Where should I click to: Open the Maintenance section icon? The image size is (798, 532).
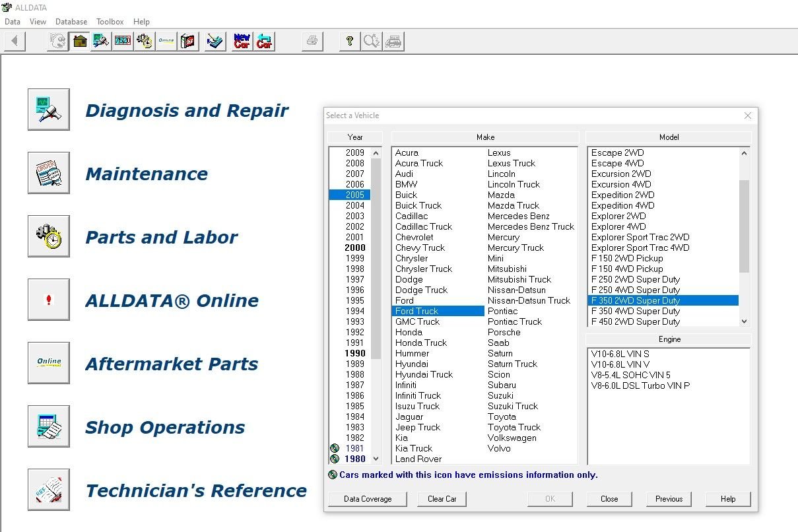[x=49, y=173]
